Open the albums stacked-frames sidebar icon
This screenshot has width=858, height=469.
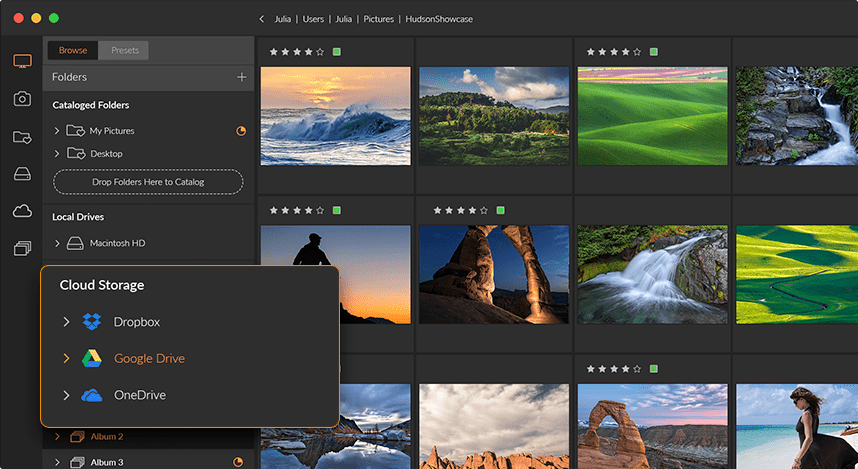[22, 249]
